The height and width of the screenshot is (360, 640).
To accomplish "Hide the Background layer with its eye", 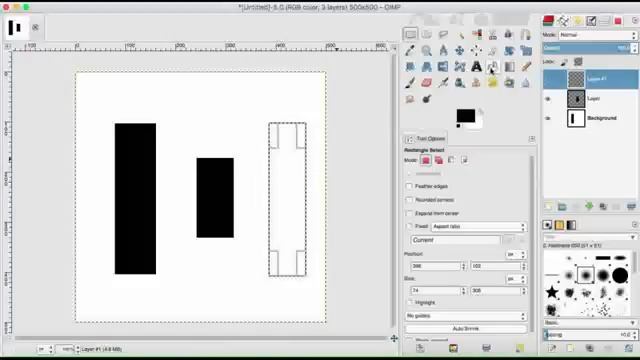I will (x=548, y=118).
